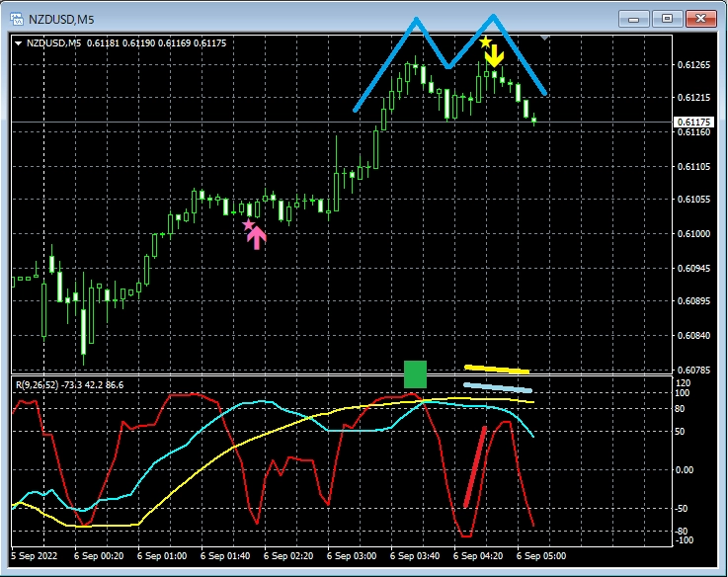
Task: Select the green square marker object
Action: pos(415,374)
